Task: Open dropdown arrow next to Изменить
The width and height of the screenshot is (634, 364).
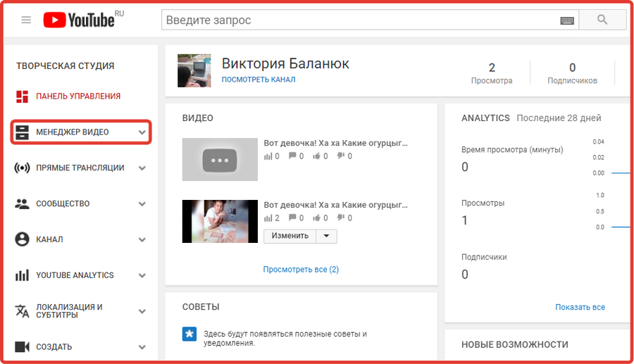Action: [326, 236]
